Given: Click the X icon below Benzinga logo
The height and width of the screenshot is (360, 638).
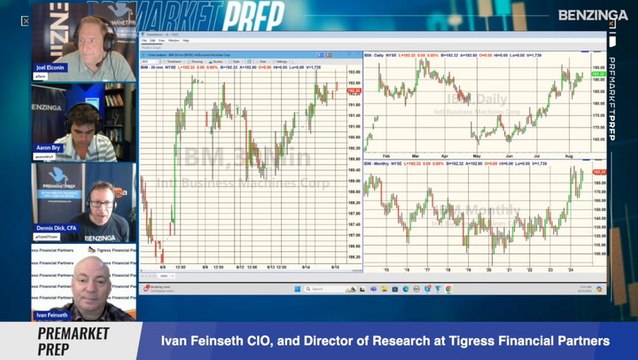Looking at the screenshot, I should click(x=612, y=25).
